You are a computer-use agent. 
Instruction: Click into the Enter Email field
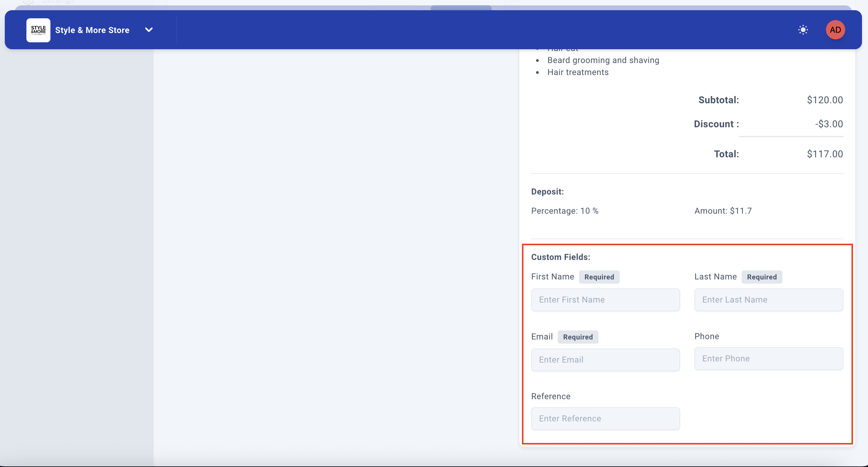605,360
